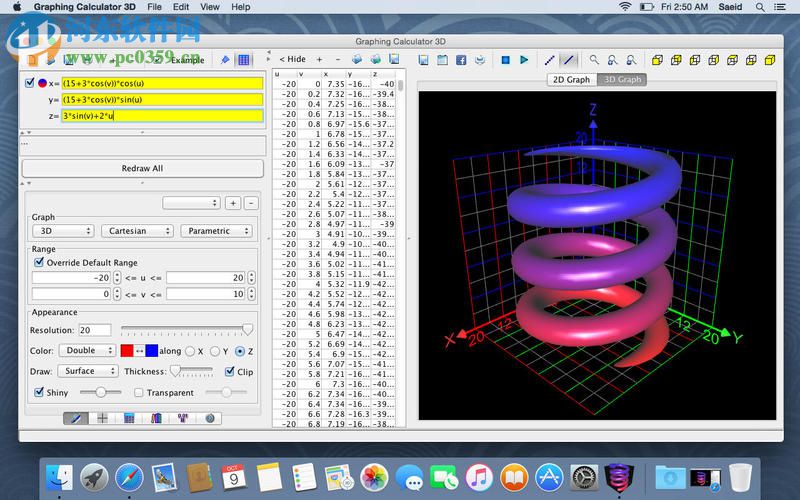Open the colored books settings tab icon
Image resolution: width=800 pixels, height=500 pixels.
click(x=156, y=418)
